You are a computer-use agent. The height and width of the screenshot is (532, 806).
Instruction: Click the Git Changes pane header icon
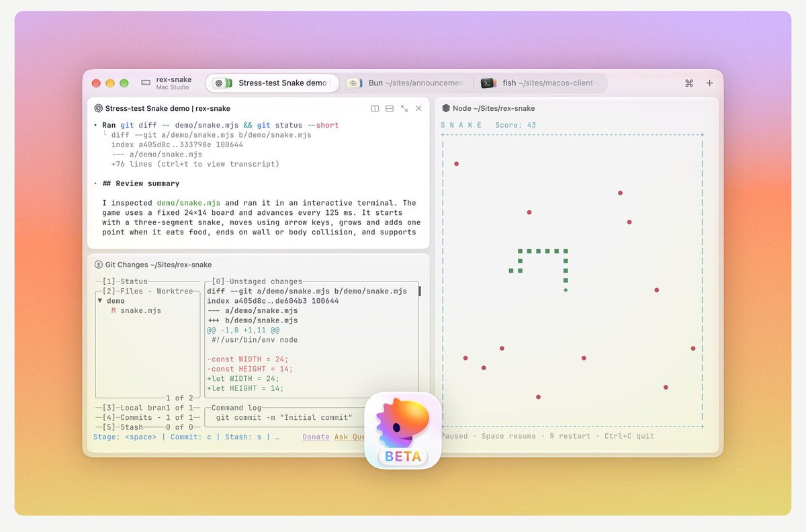pos(98,265)
